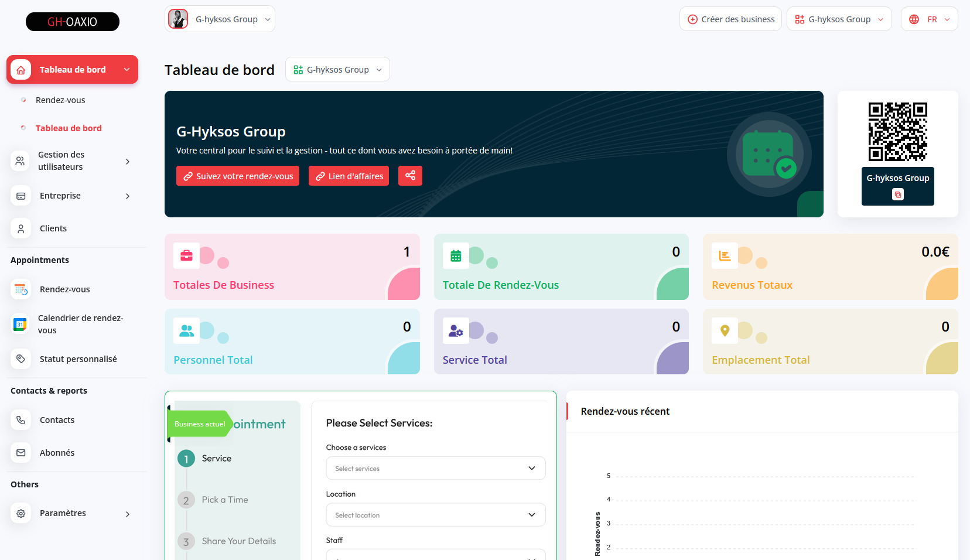
Task: Select step 2 Pick a Time
Action: (213, 500)
